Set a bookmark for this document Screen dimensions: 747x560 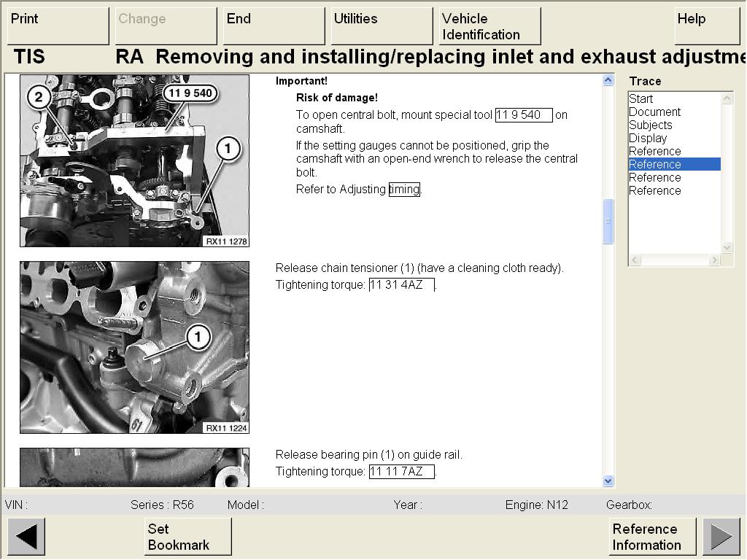click(187, 537)
